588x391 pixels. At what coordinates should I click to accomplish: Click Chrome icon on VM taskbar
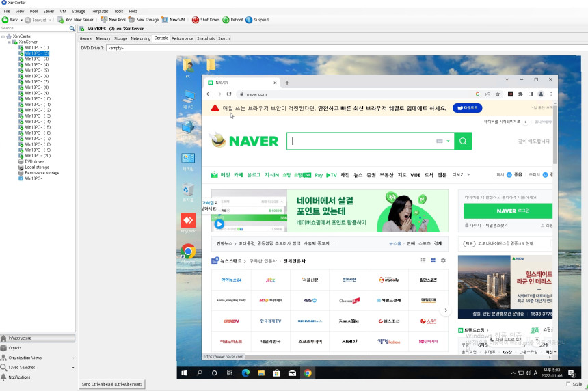(x=308, y=373)
